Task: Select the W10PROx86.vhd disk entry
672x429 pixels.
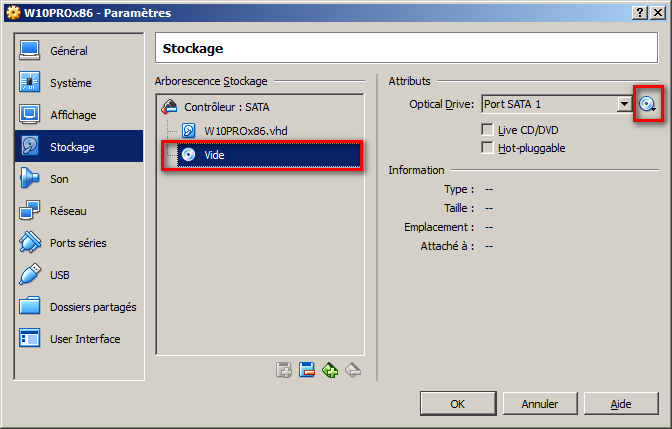Action: [x=244, y=131]
